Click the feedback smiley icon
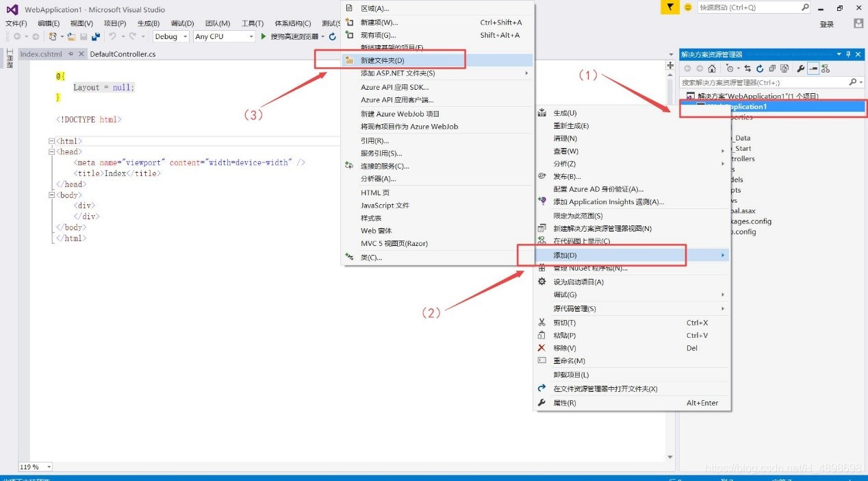This screenshot has height=481, width=868. (688, 7)
